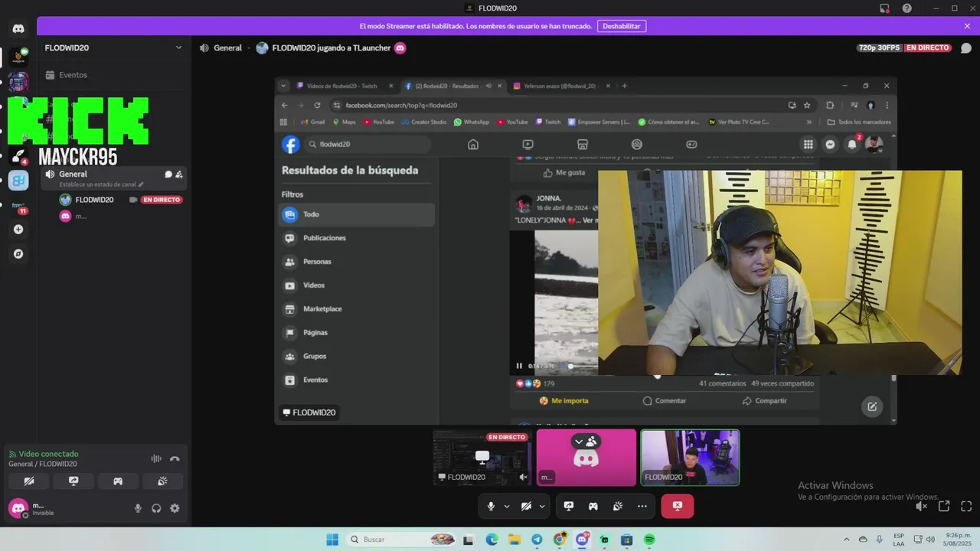Open Telegram from the taskbar

[x=537, y=540]
